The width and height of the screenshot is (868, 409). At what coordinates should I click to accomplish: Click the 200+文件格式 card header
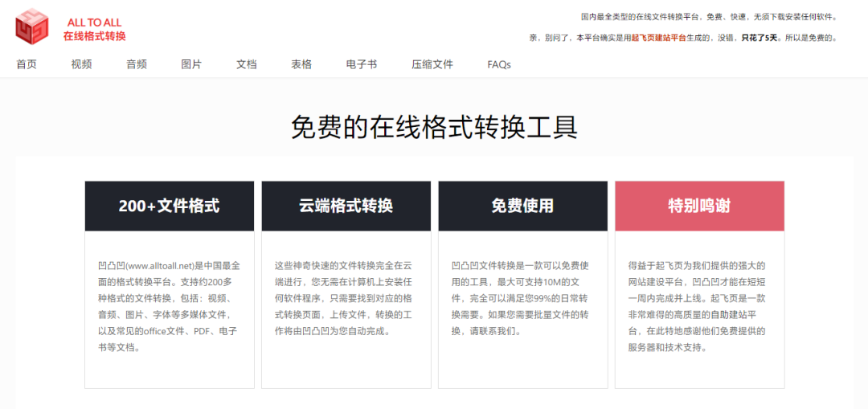click(x=170, y=206)
